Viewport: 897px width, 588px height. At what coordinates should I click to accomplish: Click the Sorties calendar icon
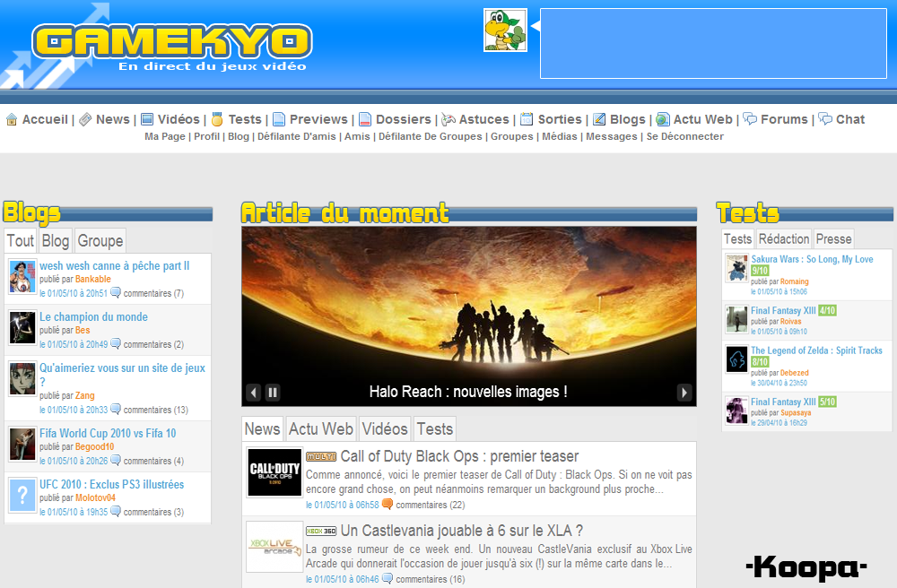coord(527,119)
